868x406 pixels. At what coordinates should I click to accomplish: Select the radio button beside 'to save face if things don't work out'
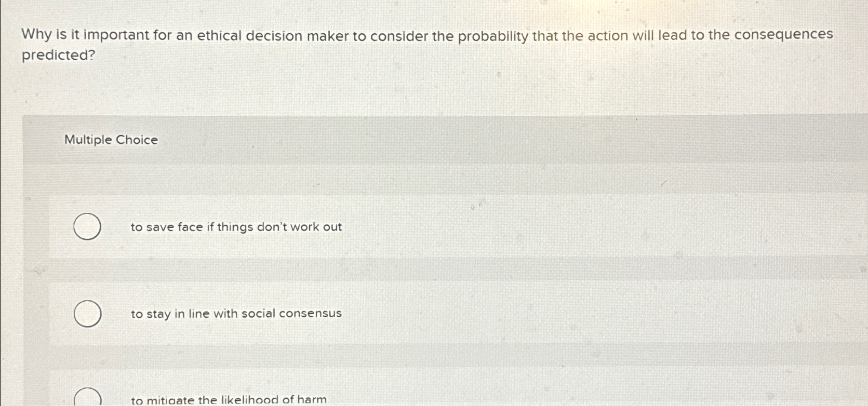point(87,226)
